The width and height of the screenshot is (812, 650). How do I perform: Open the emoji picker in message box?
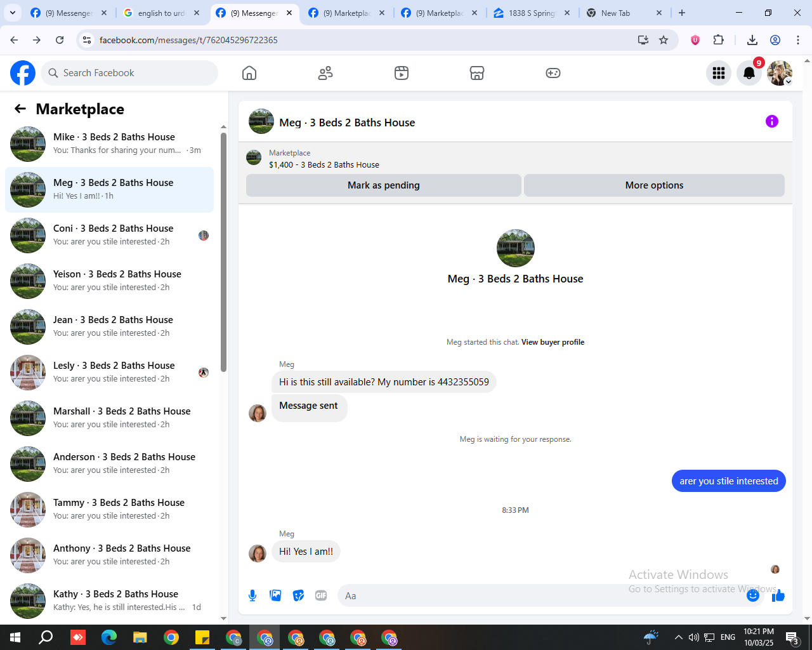coord(753,595)
